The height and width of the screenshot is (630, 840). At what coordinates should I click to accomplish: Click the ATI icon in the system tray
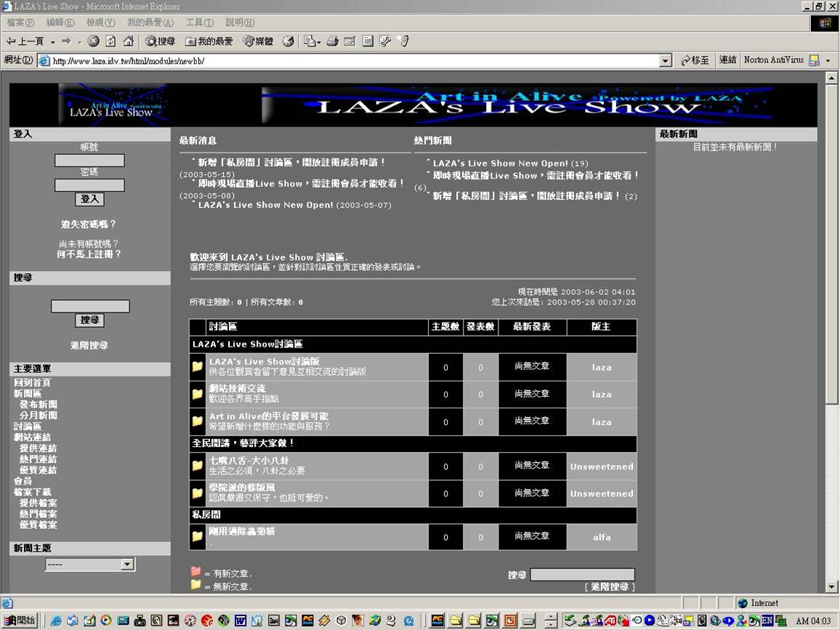tap(610, 621)
